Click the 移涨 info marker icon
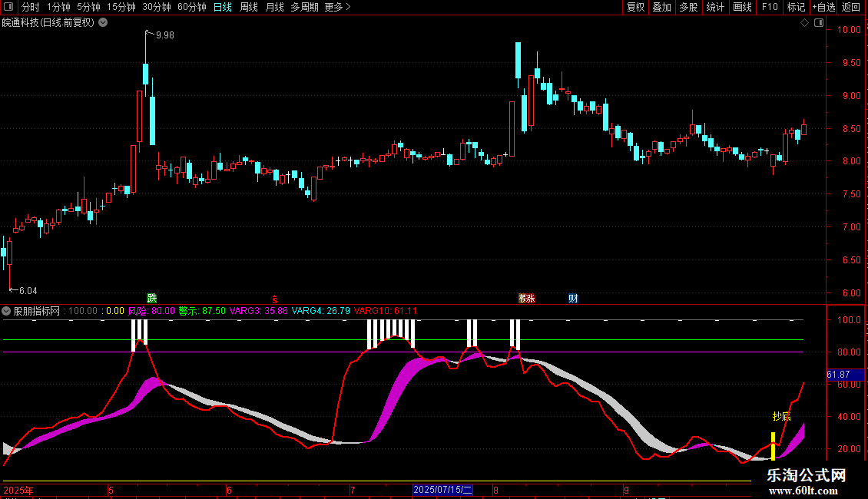 pyautogui.click(x=527, y=298)
